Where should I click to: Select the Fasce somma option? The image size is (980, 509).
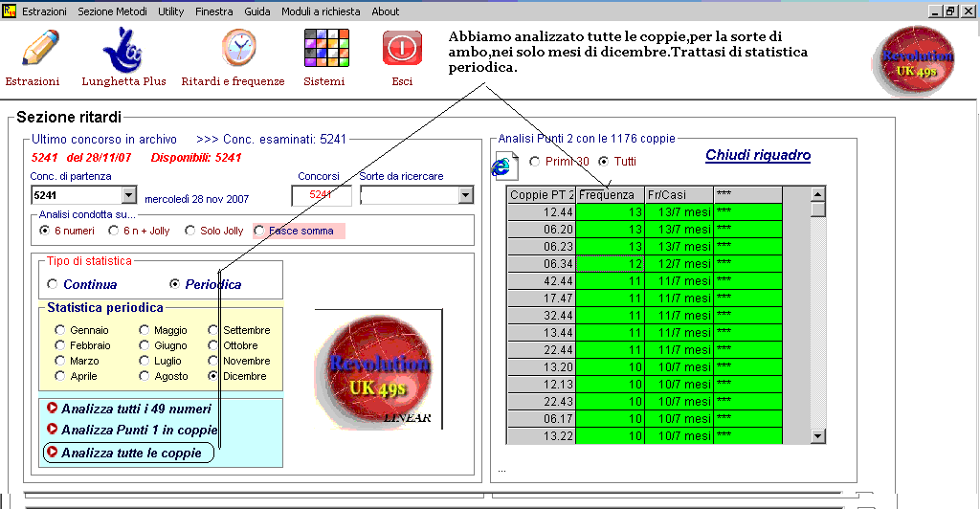(x=258, y=231)
